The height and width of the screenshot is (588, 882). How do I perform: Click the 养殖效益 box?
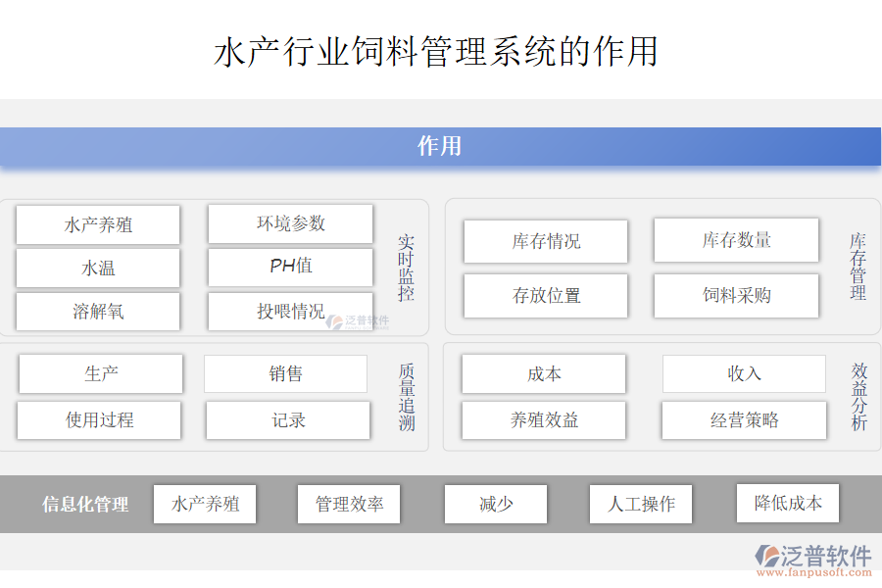[x=544, y=420]
